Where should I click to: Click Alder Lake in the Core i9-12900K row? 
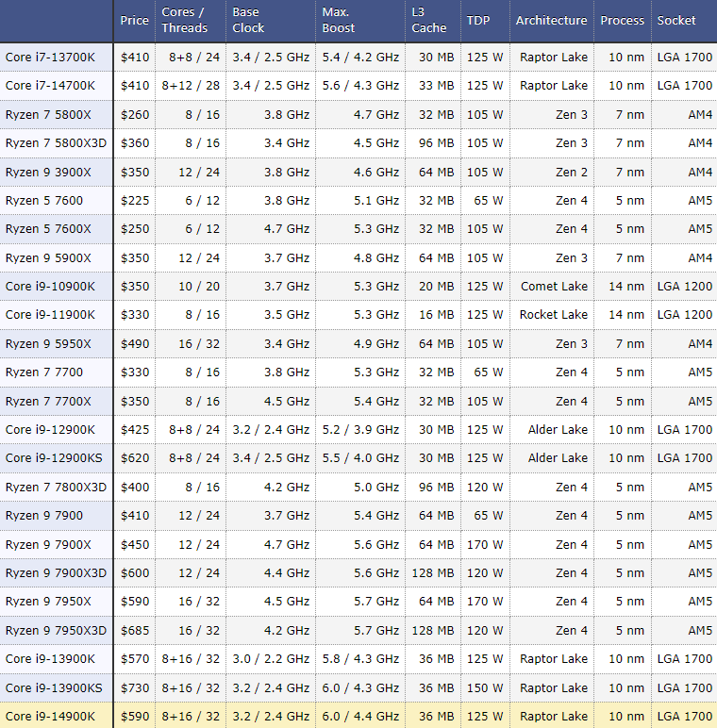pos(558,430)
